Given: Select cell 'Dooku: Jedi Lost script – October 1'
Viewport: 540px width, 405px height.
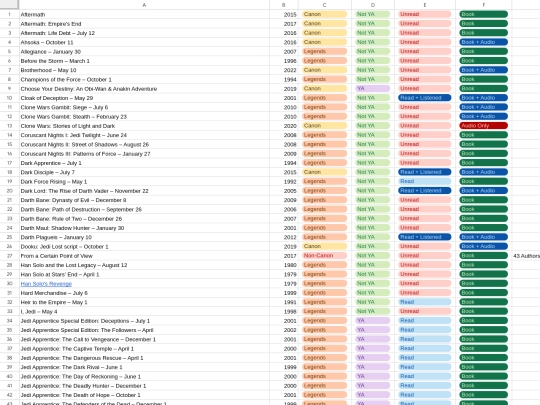Looking at the screenshot, I should click(x=144, y=247).
